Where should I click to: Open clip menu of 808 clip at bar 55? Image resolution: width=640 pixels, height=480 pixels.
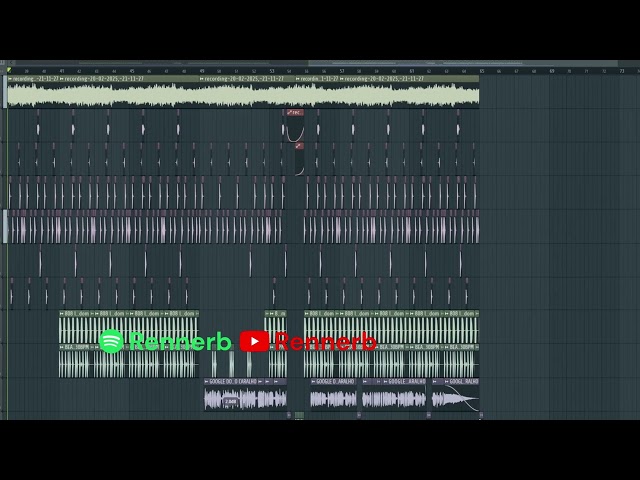pyautogui.click(x=307, y=313)
